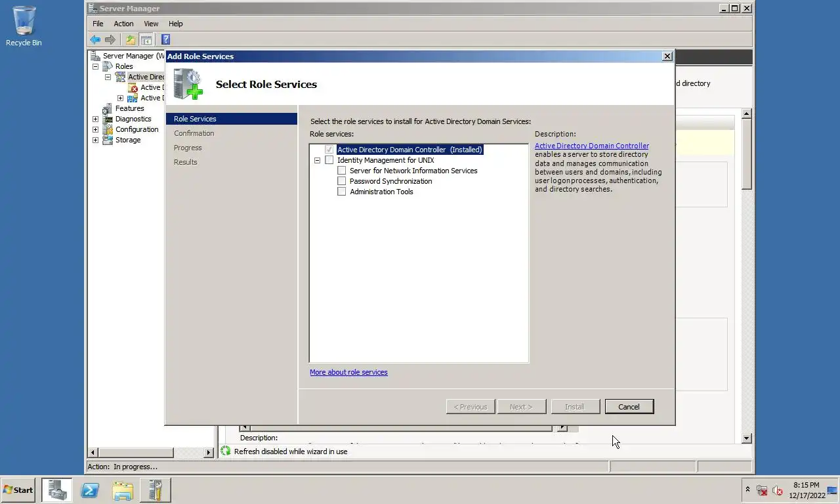Viewport: 840px width, 504px height.
Task: Open the File menu
Action: point(98,24)
